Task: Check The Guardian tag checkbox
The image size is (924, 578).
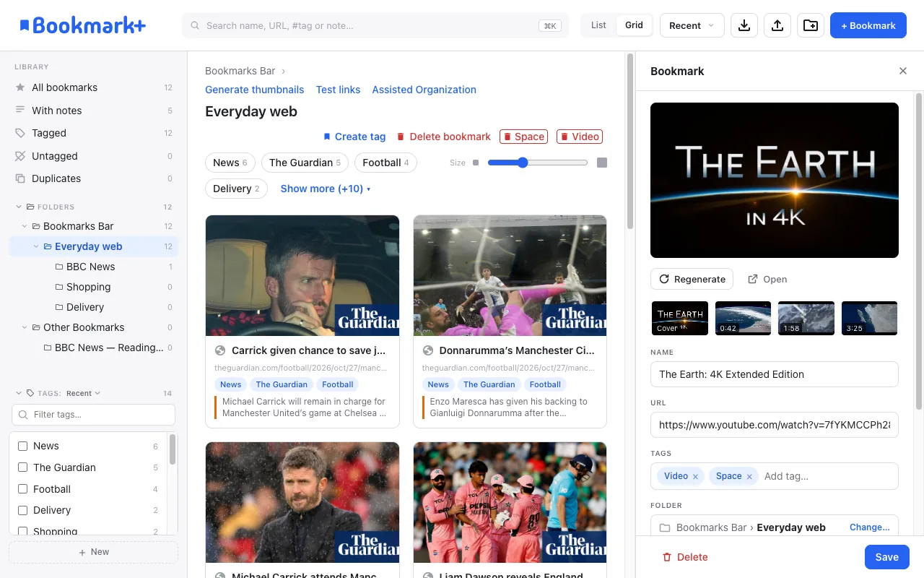Action: (x=22, y=467)
